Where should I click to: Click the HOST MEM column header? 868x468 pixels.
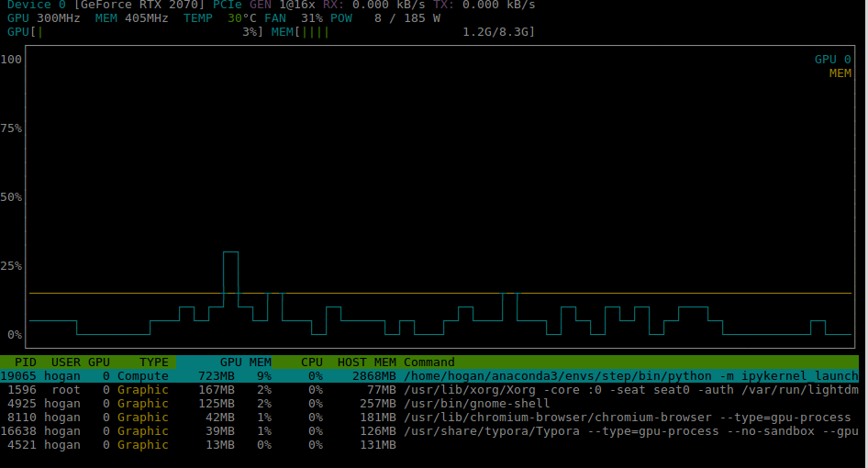pyautogui.click(x=366, y=362)
